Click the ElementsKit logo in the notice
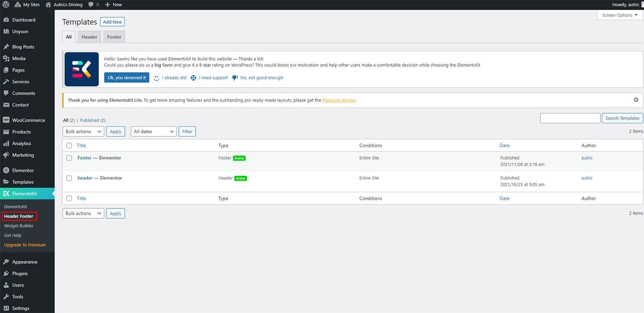 81,69
